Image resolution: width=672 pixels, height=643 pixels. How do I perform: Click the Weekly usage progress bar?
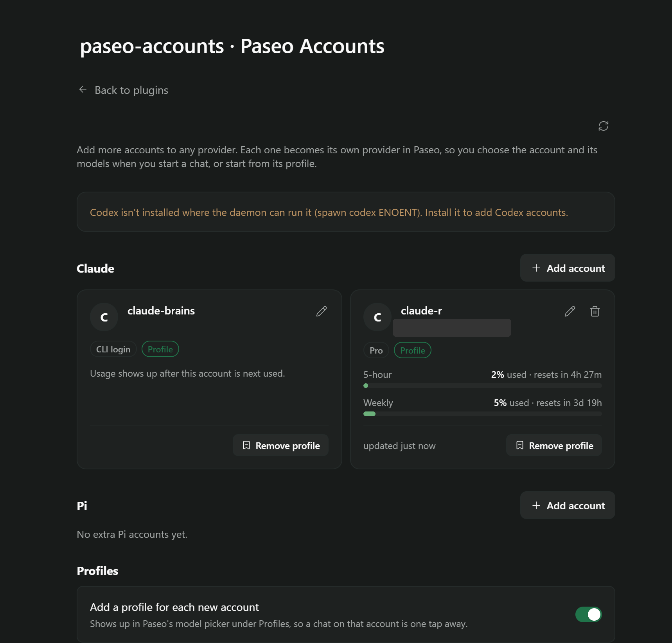point(482,414)
